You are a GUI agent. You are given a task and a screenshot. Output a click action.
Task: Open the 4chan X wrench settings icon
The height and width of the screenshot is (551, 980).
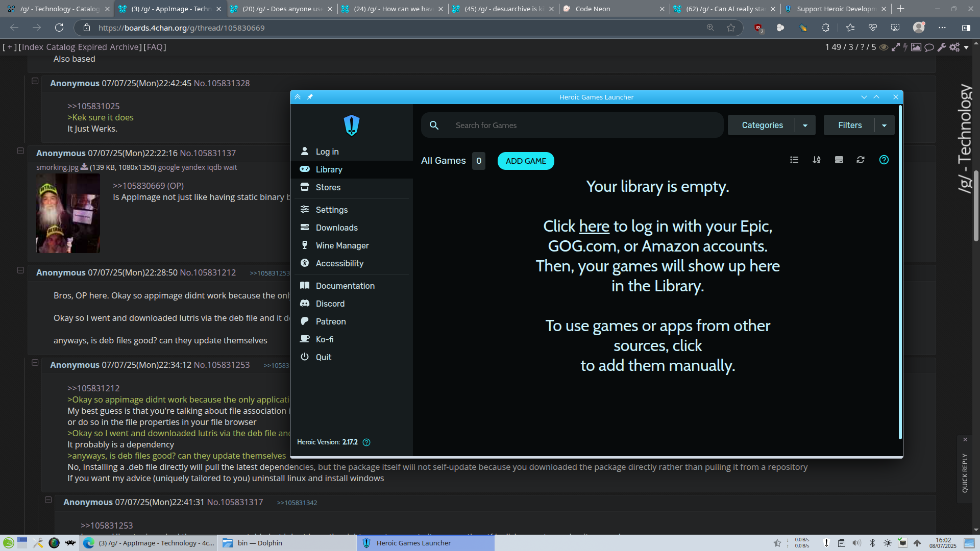tap(942, 47)
